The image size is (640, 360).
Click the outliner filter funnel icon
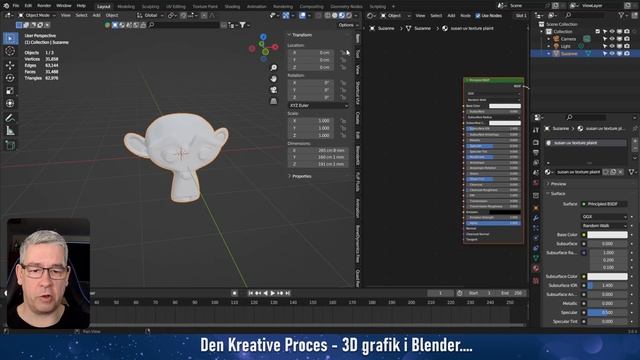(621, 15)
